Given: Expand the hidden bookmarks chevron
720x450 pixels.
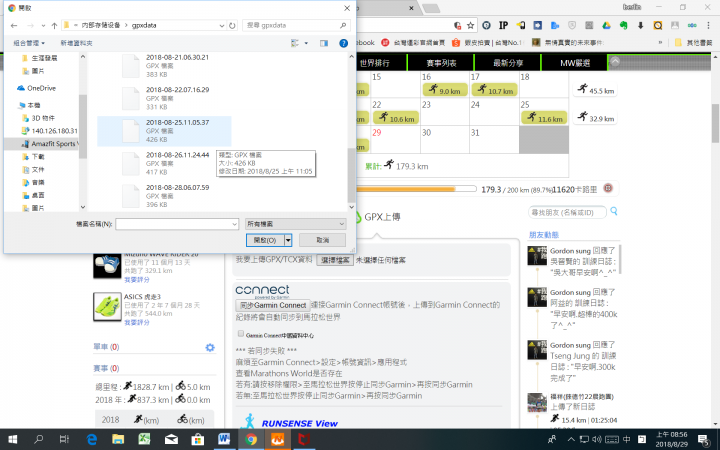Looking at the screenshot, I should tap(660, 43).
